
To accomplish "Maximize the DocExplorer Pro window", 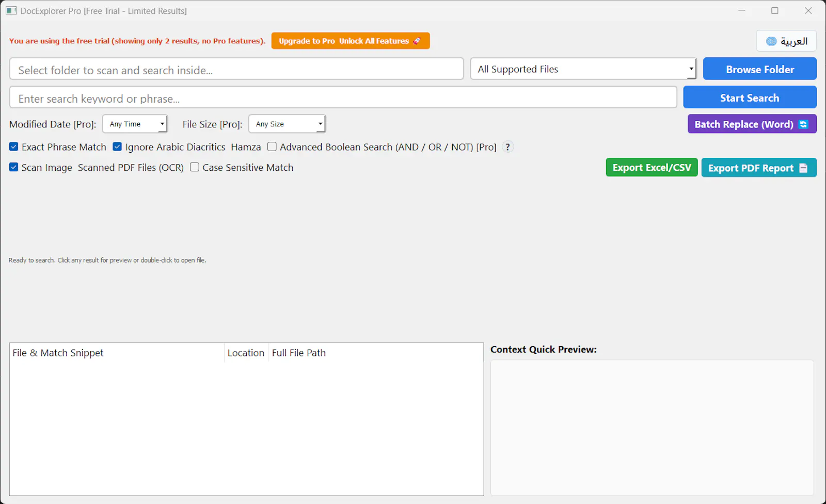I will tap(775, 11).
